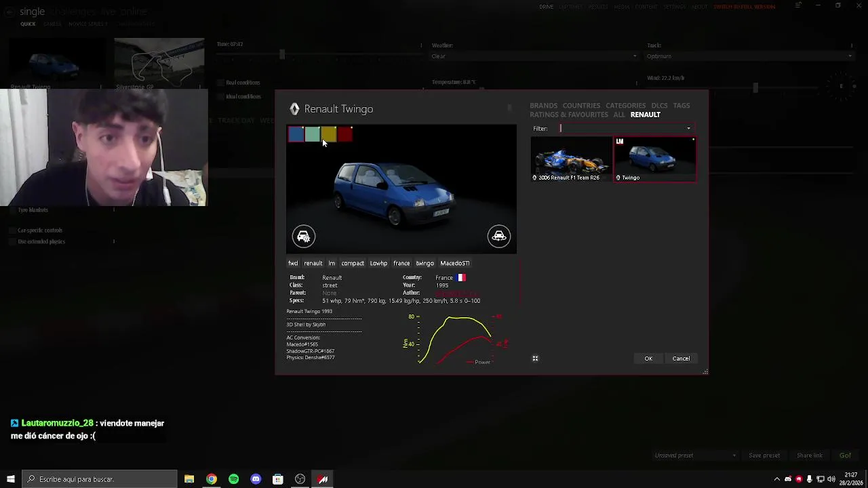
Task: Open Content Manager taskbar icon
Action: pos(323,479)
